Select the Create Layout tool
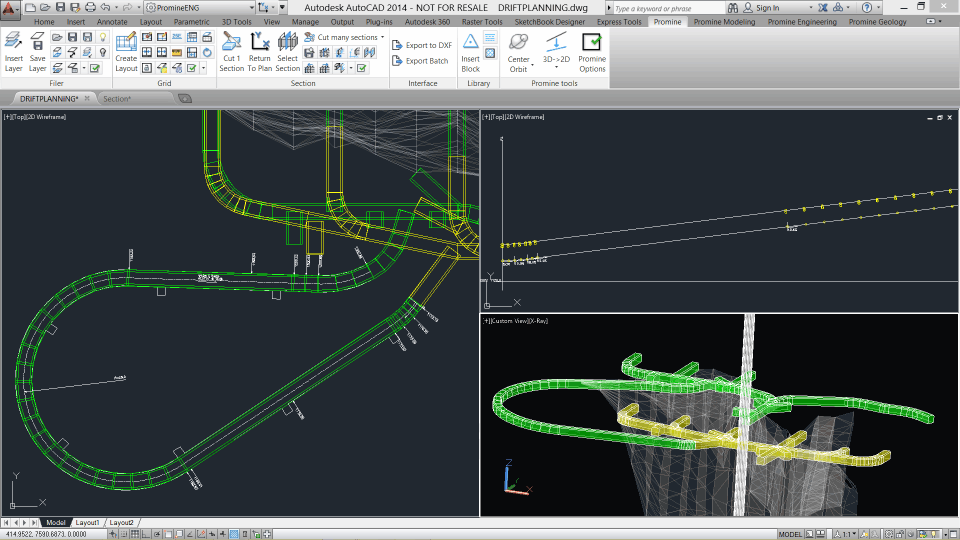The width and height of the screenshot is (960, 540). pyautogui.click(x=126, y=50)
